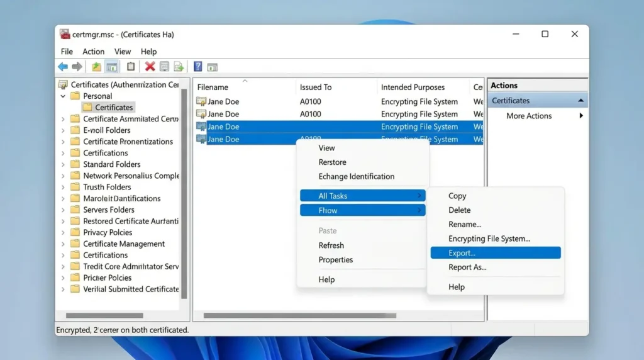Image resolution: width=644 pixels, height=360 pixels.
Task: Click the E-woll Folders folder icon
Action: coord(75,130)
